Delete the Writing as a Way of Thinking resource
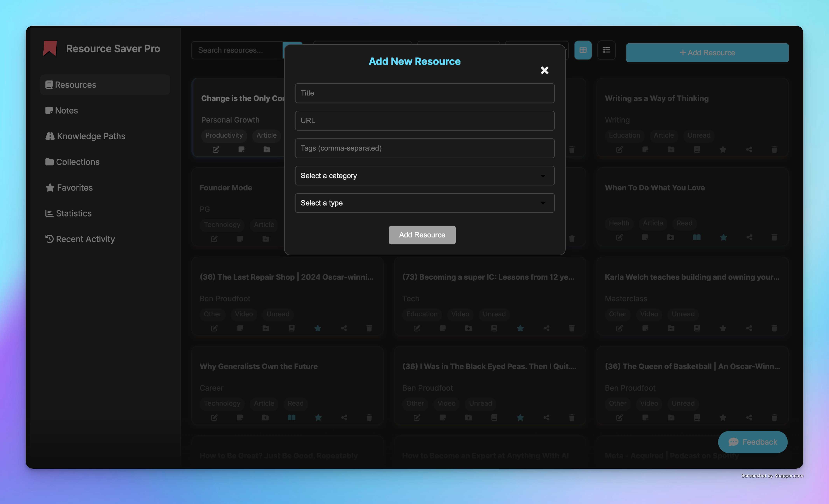829x504 pixels. point(774,149)
